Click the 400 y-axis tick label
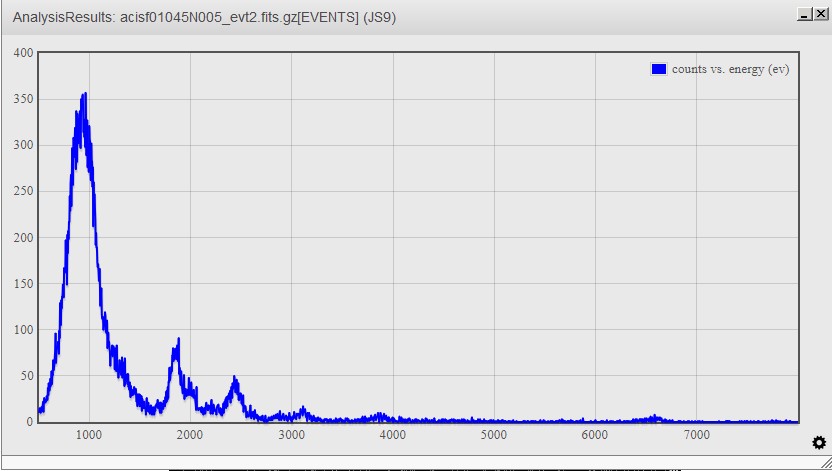 point(22,53)
